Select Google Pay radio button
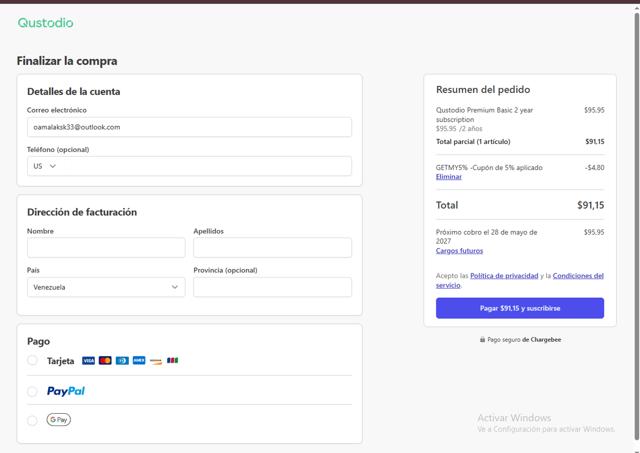Viewport: 640px width, 453px height. click(32, 420)
